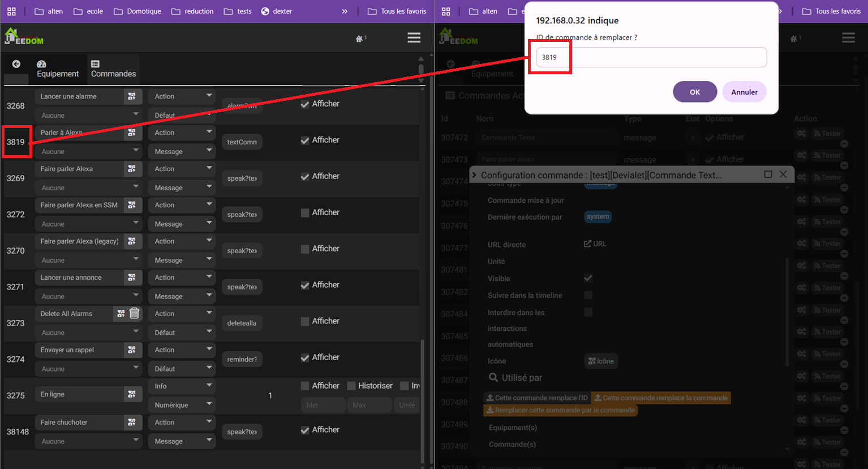Uncheck Afficher for command 3819
Screen dimensions: 868x469
click(x=305, y=140)
